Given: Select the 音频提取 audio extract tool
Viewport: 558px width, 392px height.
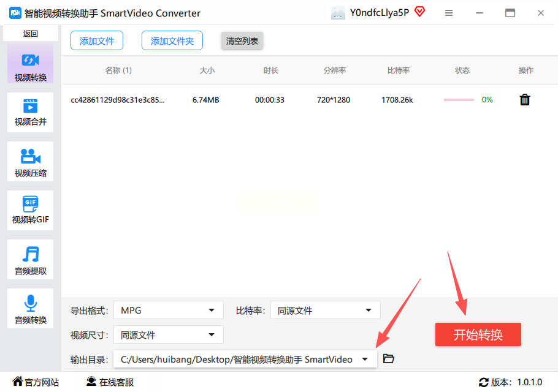Looking at the screenshot, I should 30,260.
